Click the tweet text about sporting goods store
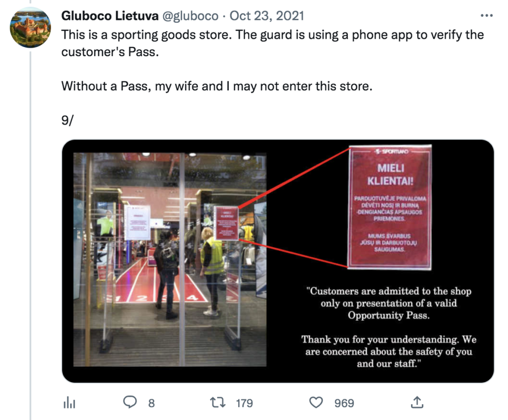Screen dimensions: 508x420 [272, 44]
